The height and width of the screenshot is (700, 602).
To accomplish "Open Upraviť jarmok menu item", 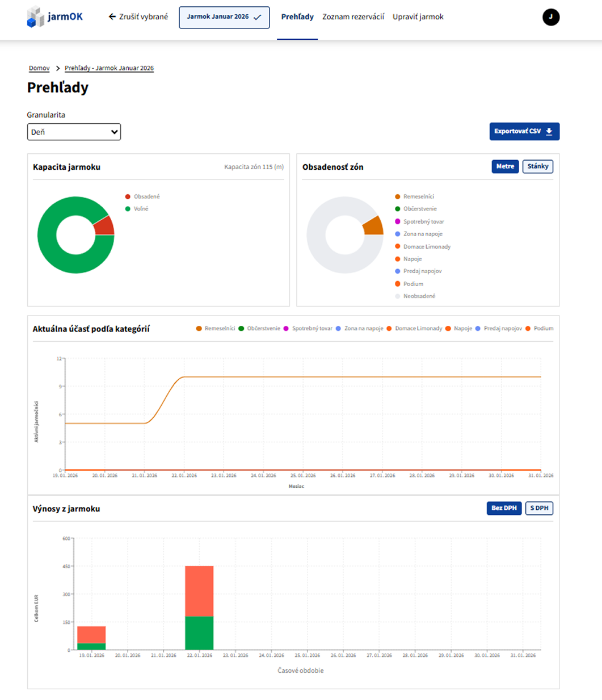I will click(x=418, y=17).
